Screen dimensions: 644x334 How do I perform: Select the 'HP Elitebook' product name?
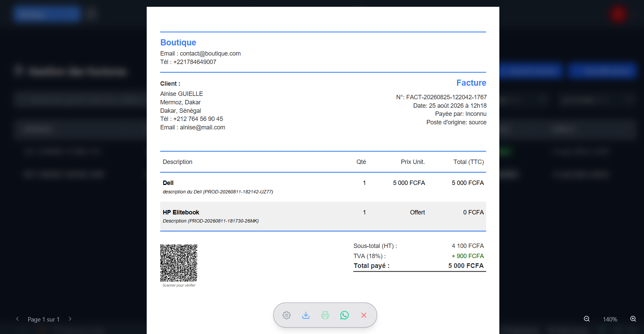pos(181,212)
